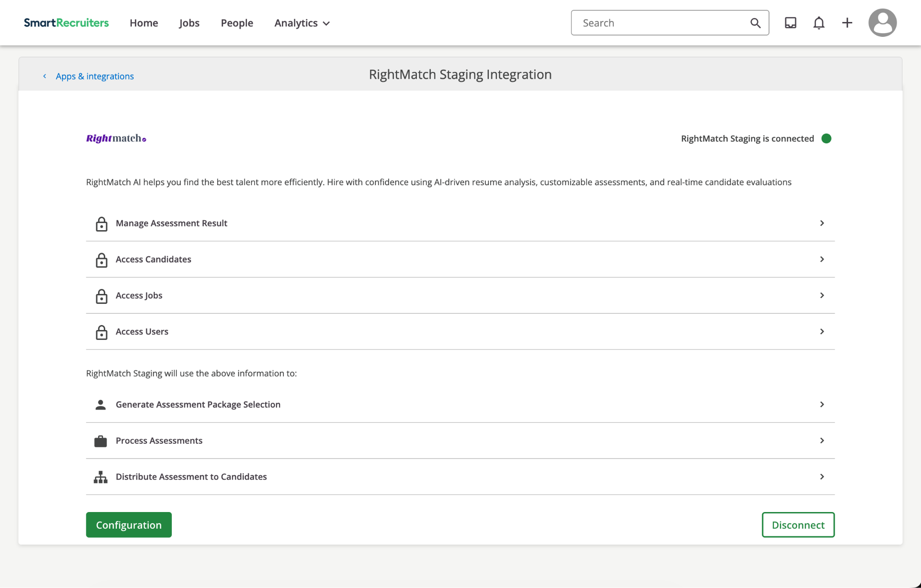Expand Manage Assessment Result chevron
This screenshot has height=588, width=921.
822,223
